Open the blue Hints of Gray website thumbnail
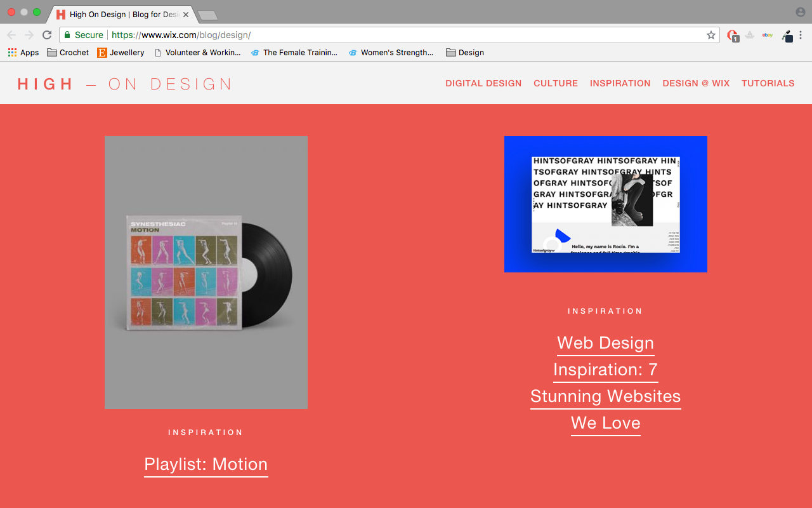 click(606, 204)
